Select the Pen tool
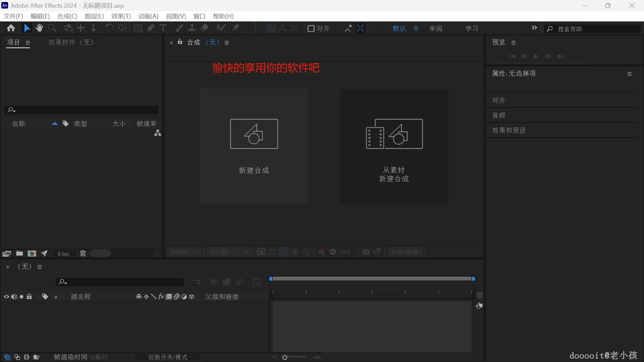The image size is (644, 362). click(151, 28)
